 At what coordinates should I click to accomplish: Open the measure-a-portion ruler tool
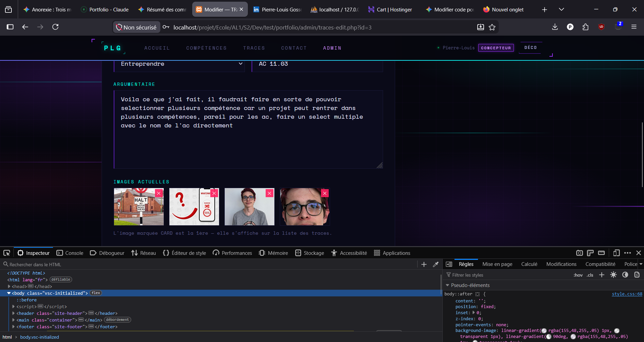point(601,253)
